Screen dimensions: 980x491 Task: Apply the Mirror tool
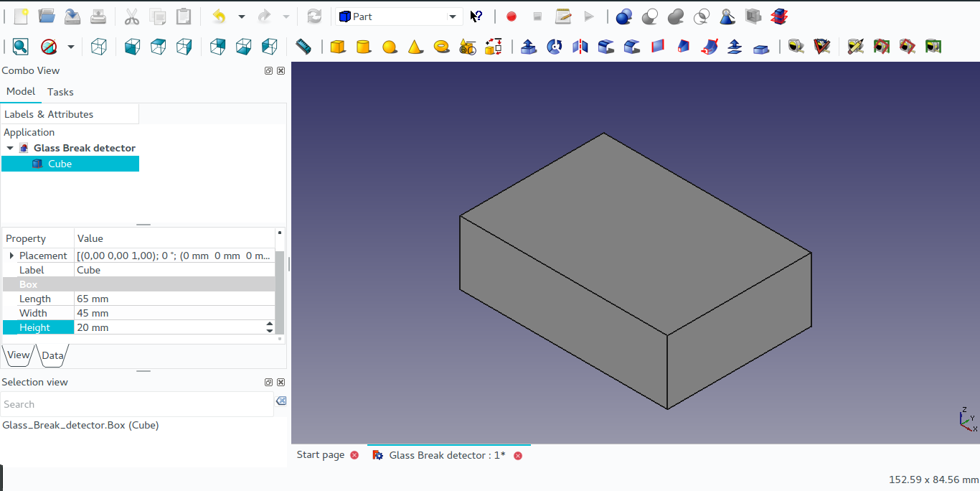coord(580,46)
